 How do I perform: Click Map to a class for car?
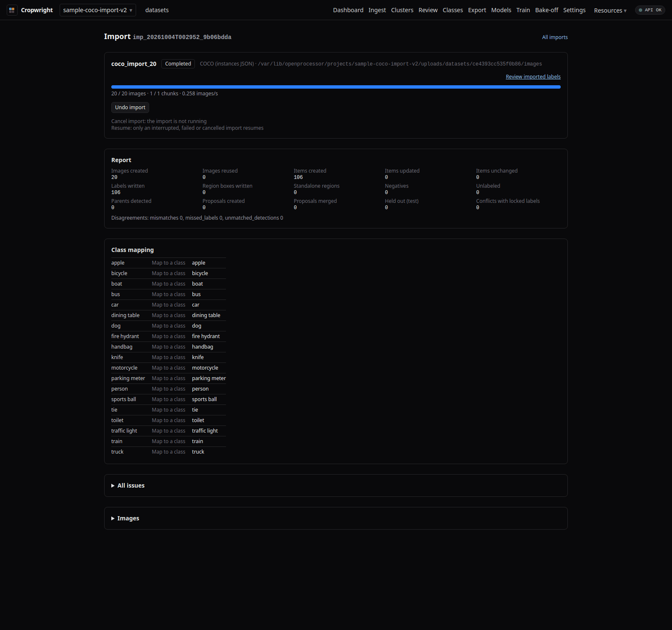(168, 305)
